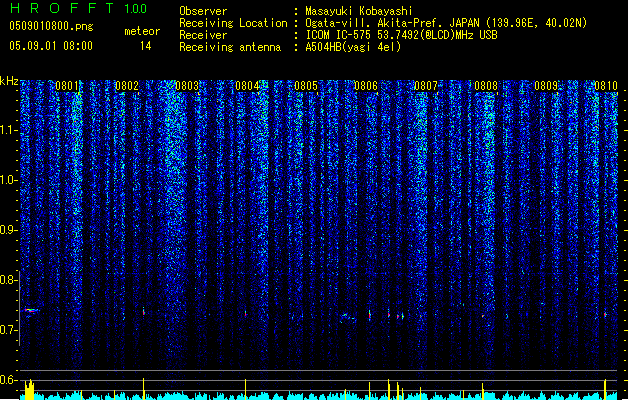Viewport: 629px width, 400px height.
Task: Click the 0801 time marker
Action: [x=67, y=86]
